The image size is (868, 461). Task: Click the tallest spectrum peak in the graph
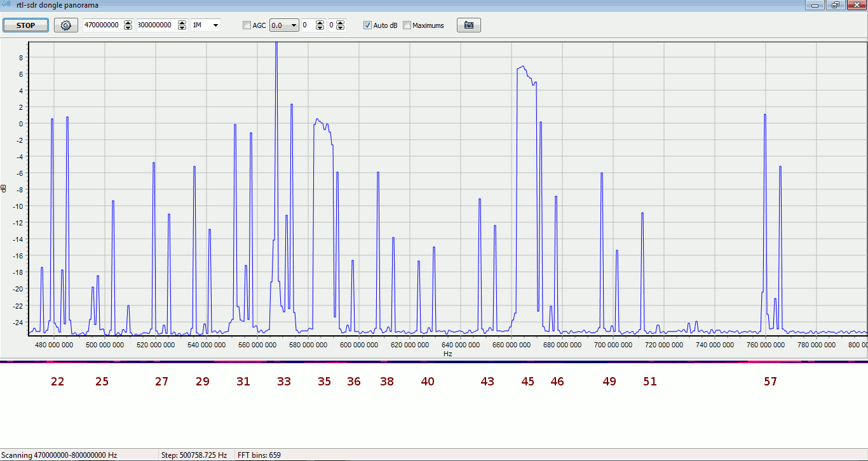pyautogui.click(x=276, y=44)
